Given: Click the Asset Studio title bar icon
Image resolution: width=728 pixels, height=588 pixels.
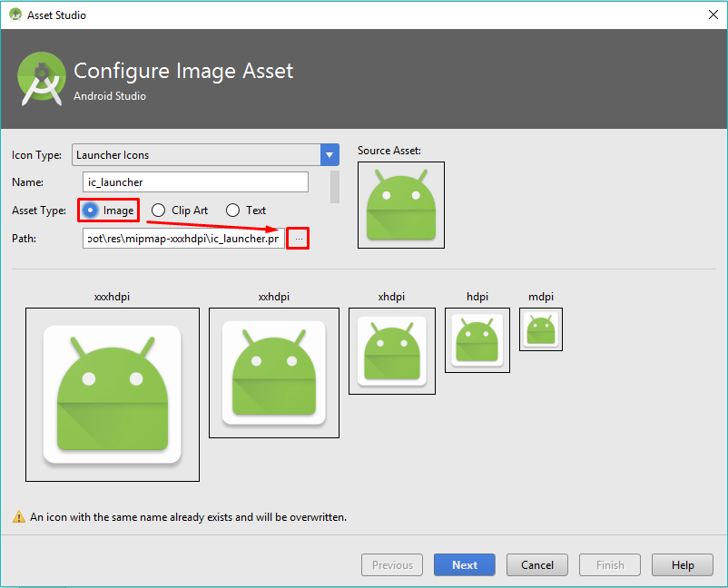Looking at the screenshot, I should 15,15.
